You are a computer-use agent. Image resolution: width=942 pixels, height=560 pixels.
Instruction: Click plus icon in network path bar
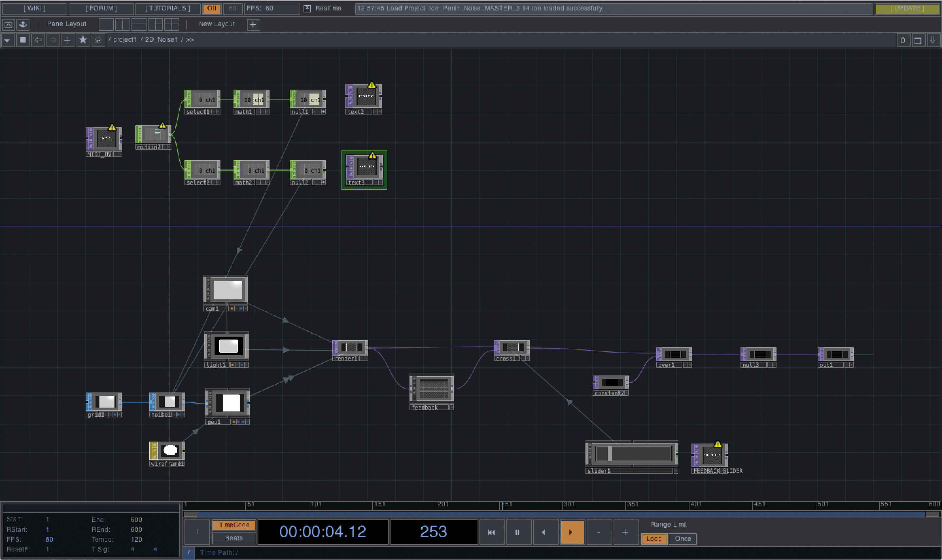(x=67, y=40)
